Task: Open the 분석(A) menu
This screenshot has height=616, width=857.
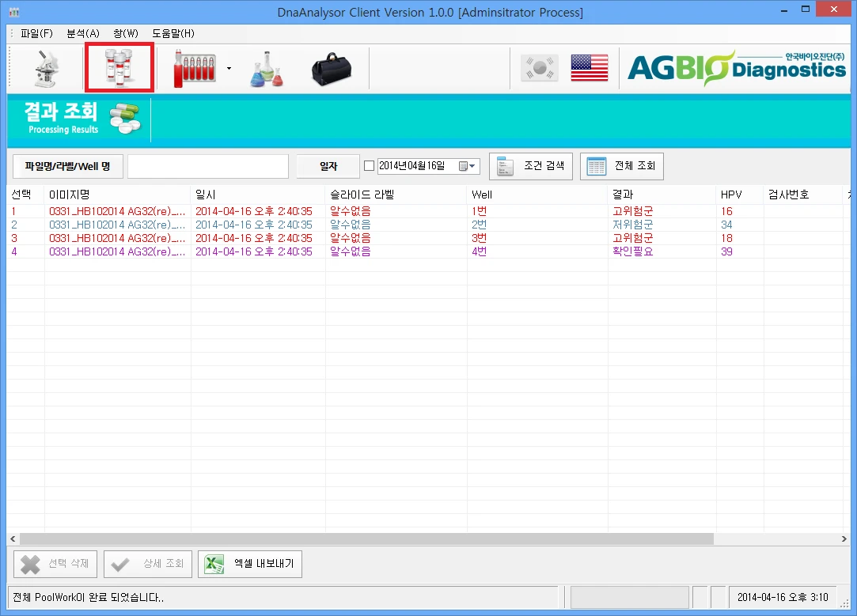Action: coord(83,33)
